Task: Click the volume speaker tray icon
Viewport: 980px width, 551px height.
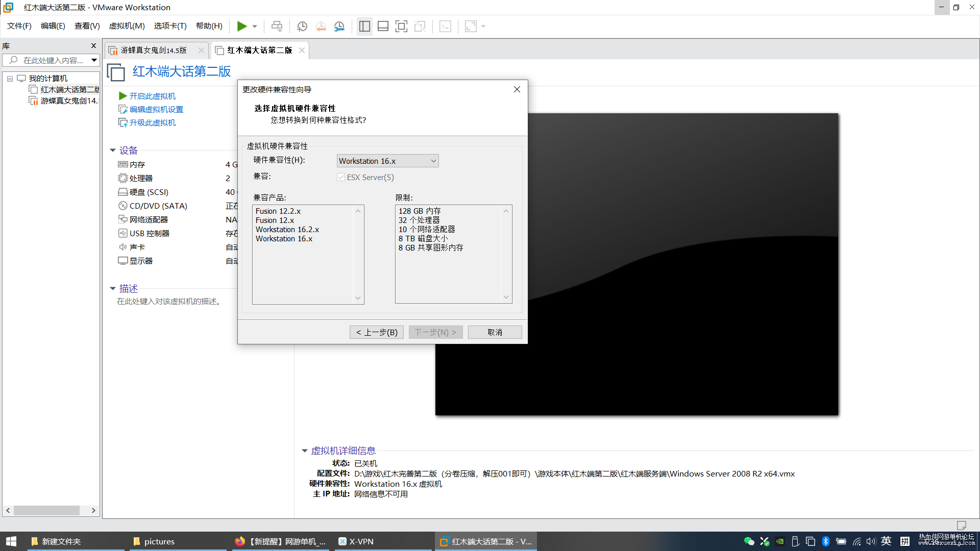Action: [871, 541]
